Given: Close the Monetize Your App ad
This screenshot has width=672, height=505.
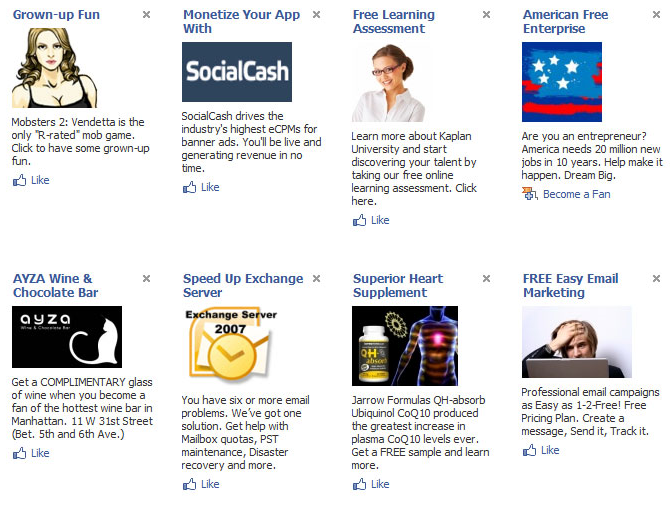Looking at the screenshot, I should pos(316,15).
